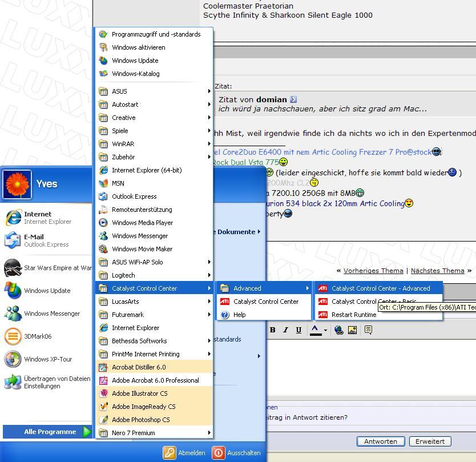Open Internet Explorer from the pinned list

[47, 218]
